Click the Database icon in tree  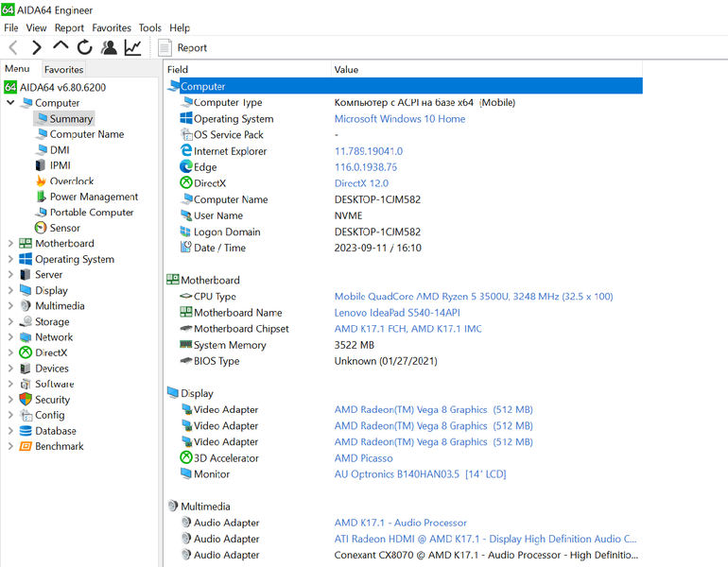point(26,431)
